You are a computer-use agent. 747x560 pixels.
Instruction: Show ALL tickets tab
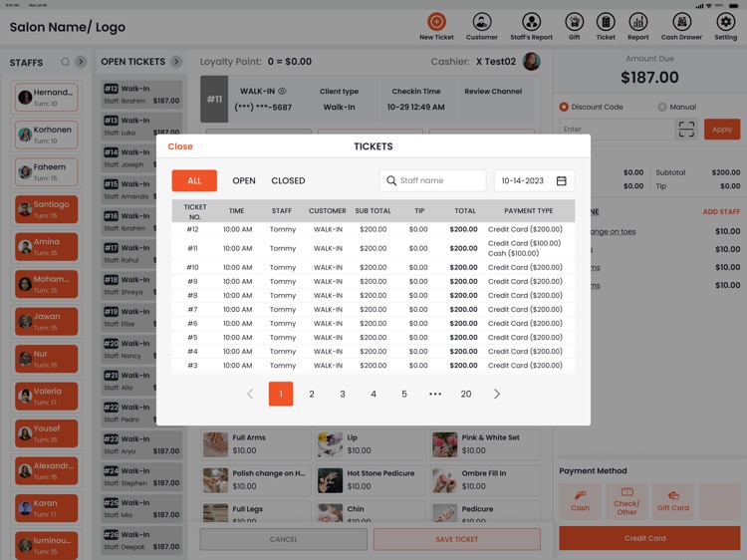click(194, 180)
